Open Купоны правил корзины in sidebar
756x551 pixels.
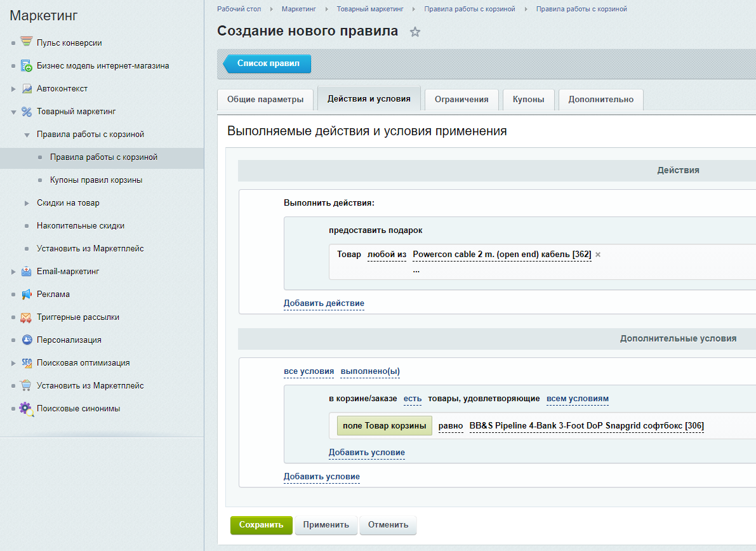96,180
